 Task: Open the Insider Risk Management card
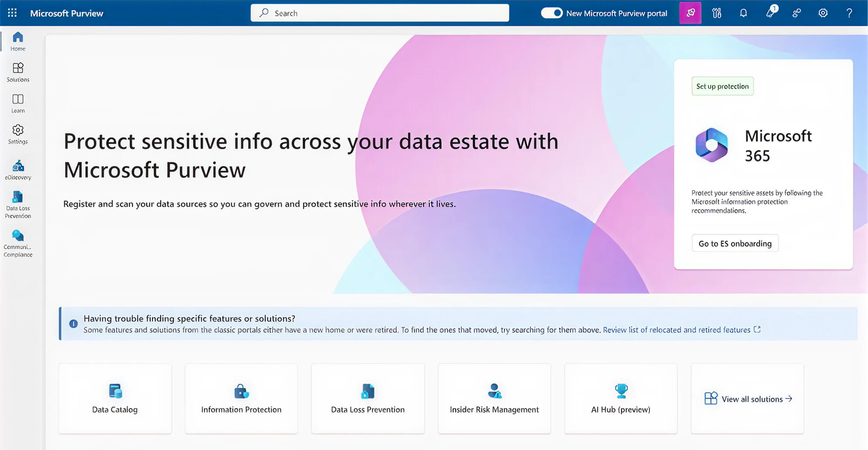494,399
